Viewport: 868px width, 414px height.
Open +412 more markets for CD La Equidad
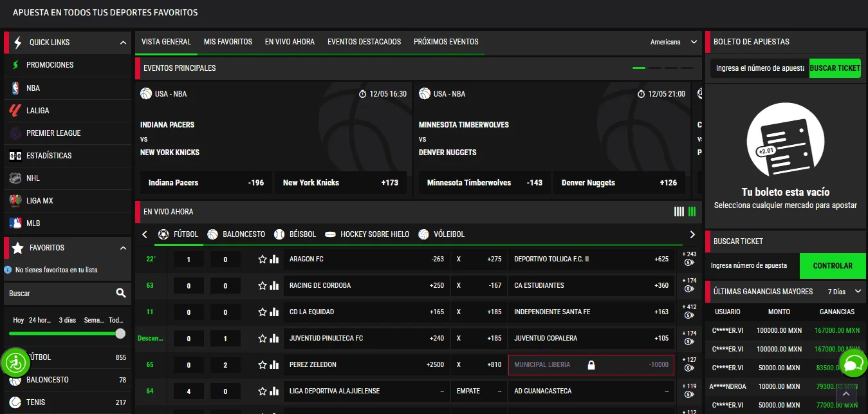689,312
